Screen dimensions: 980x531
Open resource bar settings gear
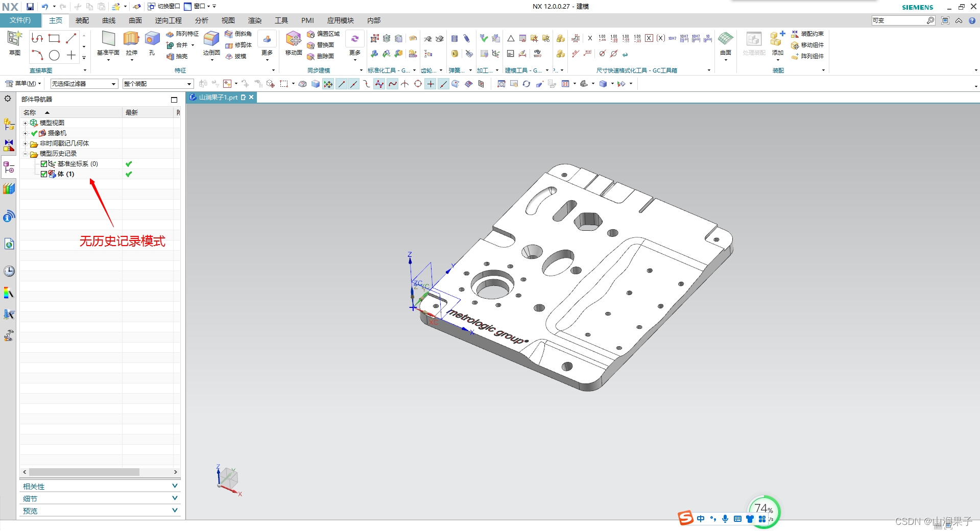8,99
